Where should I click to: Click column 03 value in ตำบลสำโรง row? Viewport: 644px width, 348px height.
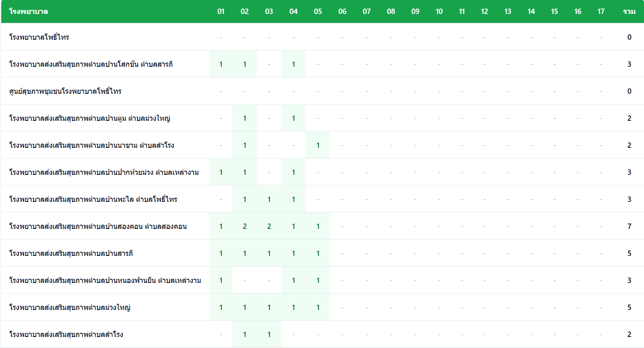click(269, 334)
